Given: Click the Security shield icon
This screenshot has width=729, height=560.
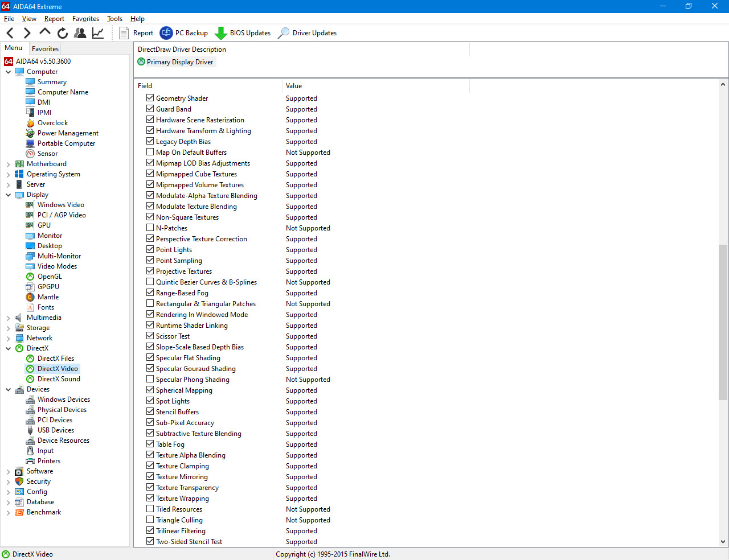Looking at the screenshot, I should coord(19,481).
